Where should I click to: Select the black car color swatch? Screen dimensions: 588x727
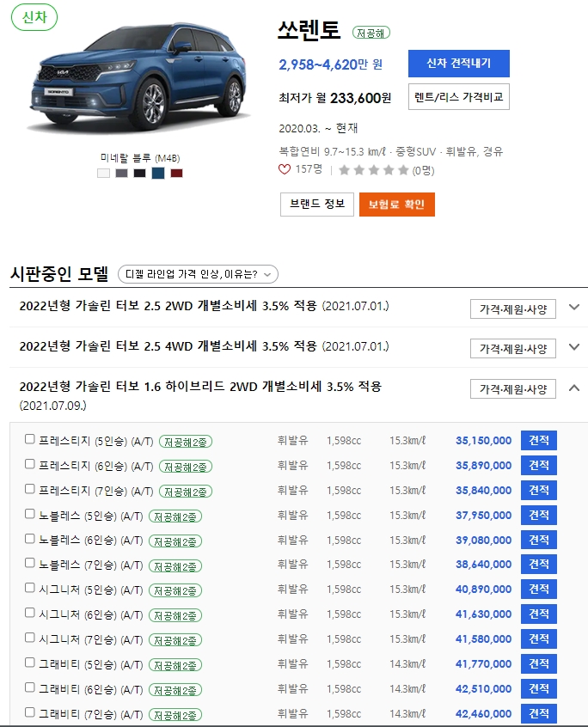tap(139, 174)
